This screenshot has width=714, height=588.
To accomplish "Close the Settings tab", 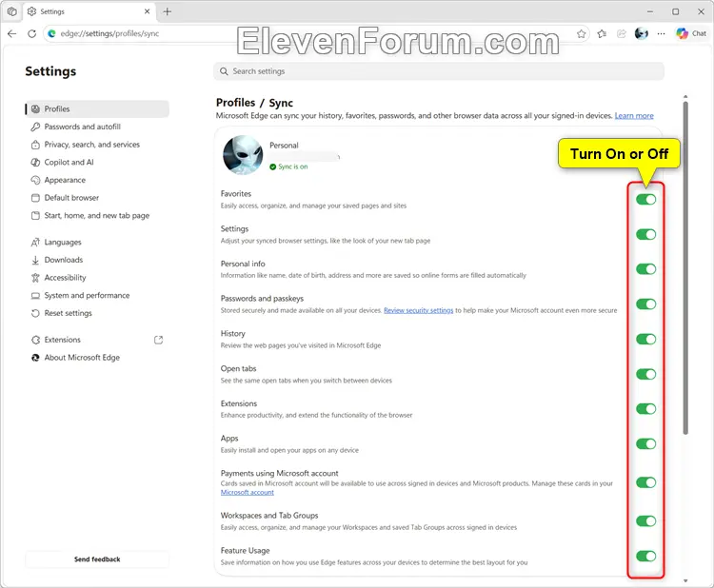I will pos(147,11).
